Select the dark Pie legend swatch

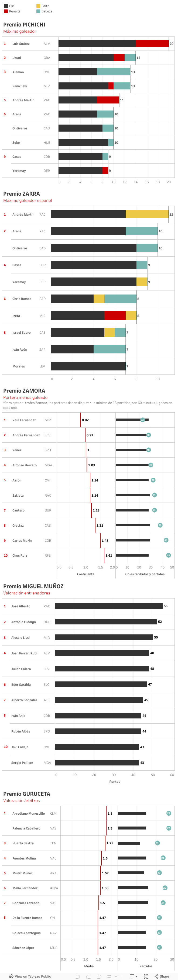pos(6,6)
